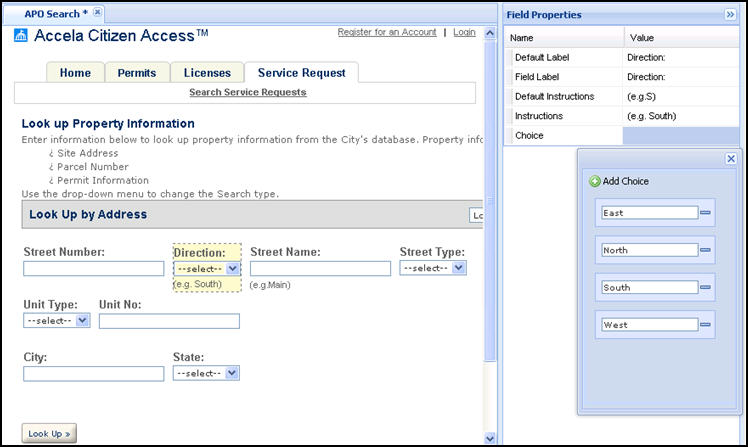Screen dimensions: 748x447
Task: Switch to the Permits tab
Action: pyautogui.click(x=136, y=73)
